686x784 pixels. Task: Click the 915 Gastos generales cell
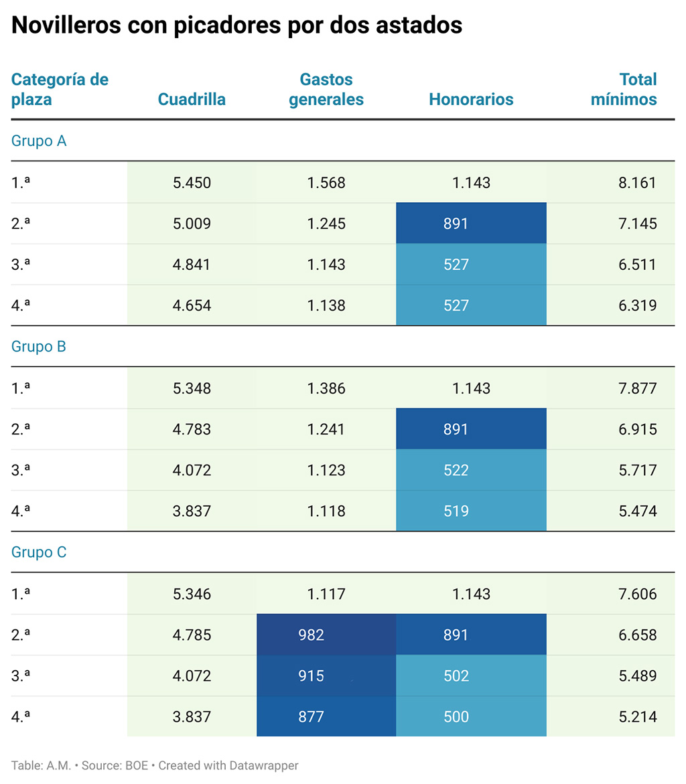click(312, 676)
